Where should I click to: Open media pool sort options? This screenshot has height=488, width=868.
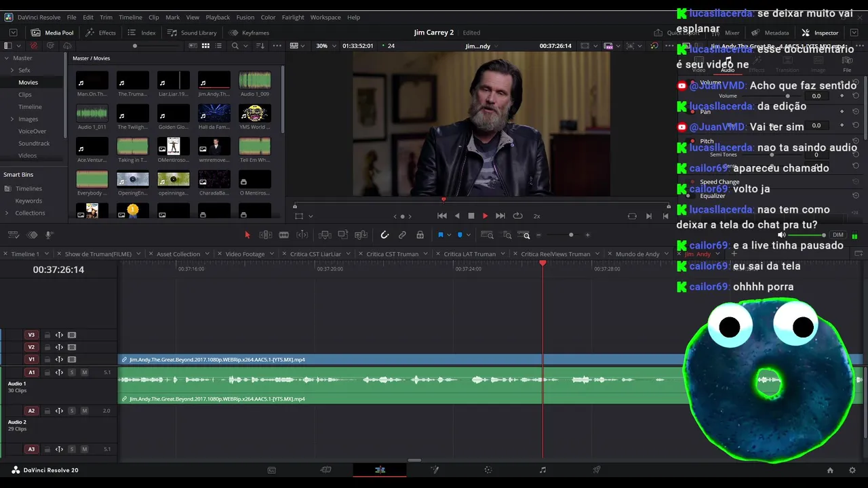point(260,45)
